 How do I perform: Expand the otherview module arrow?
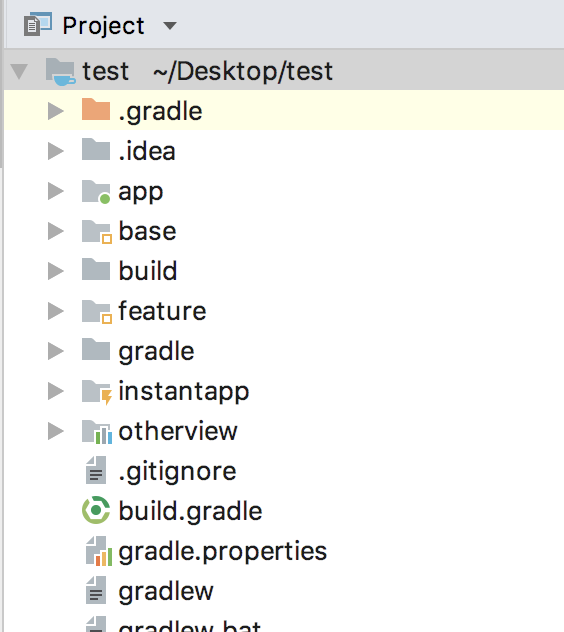[56, 431]
